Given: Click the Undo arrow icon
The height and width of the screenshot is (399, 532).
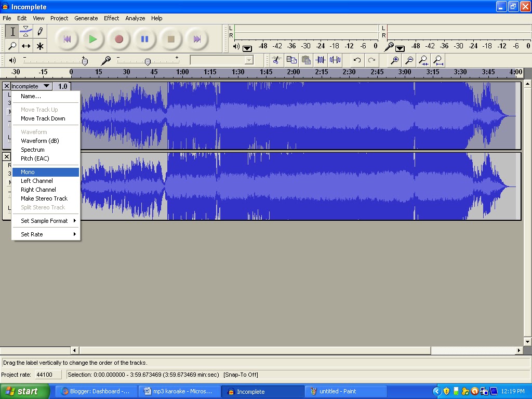Looking at the screenshot, I should click(x=357, y=60).
